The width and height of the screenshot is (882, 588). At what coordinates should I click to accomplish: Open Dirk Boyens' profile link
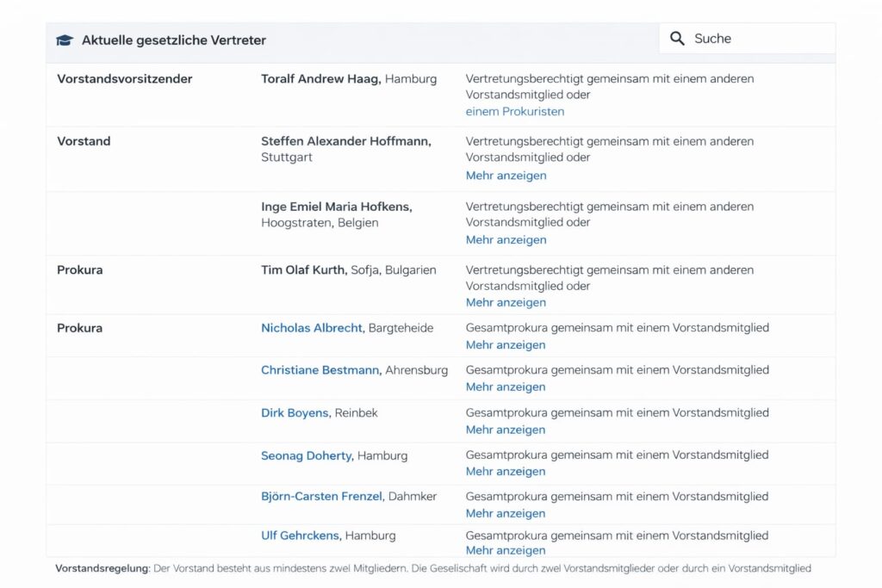tap(295, 413)
